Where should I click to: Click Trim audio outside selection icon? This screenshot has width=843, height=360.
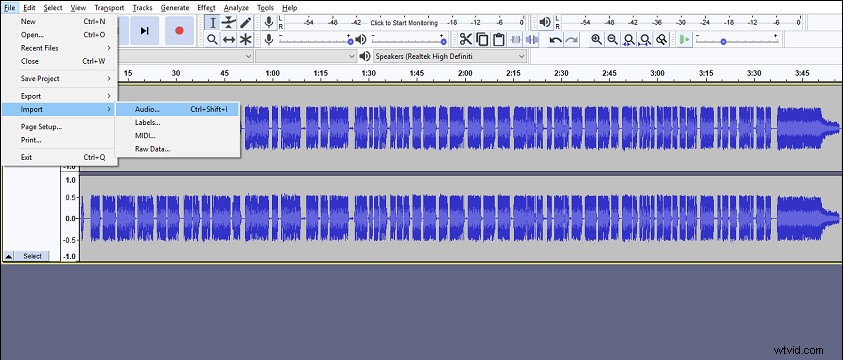coord(516,39)
